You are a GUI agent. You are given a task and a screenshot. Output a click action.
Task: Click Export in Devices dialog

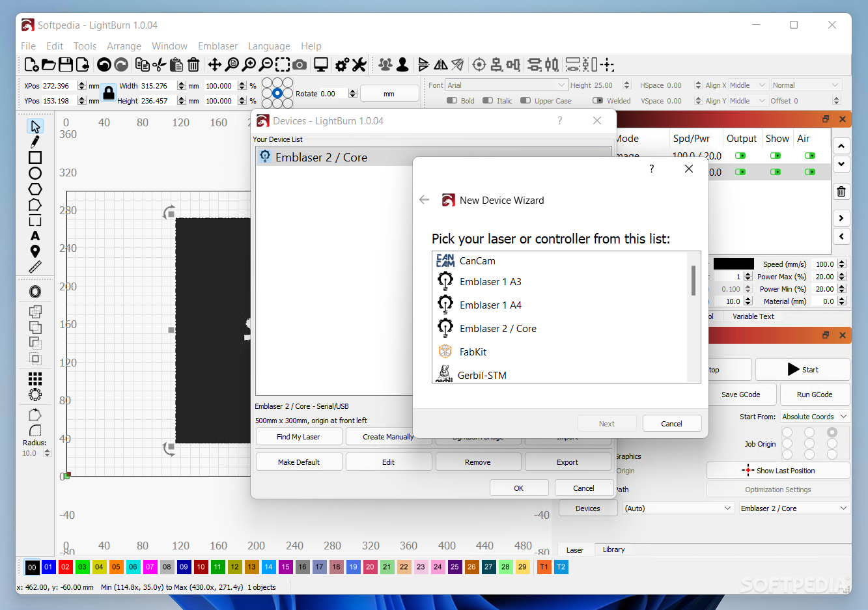(567, 462)
